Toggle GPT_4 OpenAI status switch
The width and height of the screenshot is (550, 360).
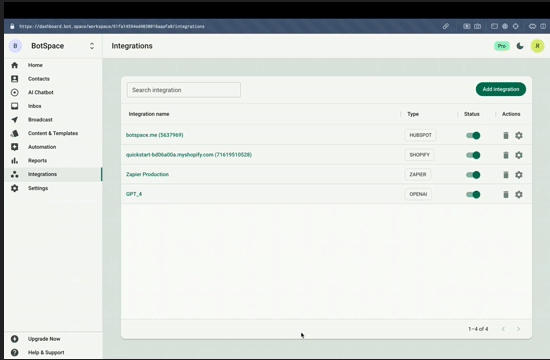point(473,194)
